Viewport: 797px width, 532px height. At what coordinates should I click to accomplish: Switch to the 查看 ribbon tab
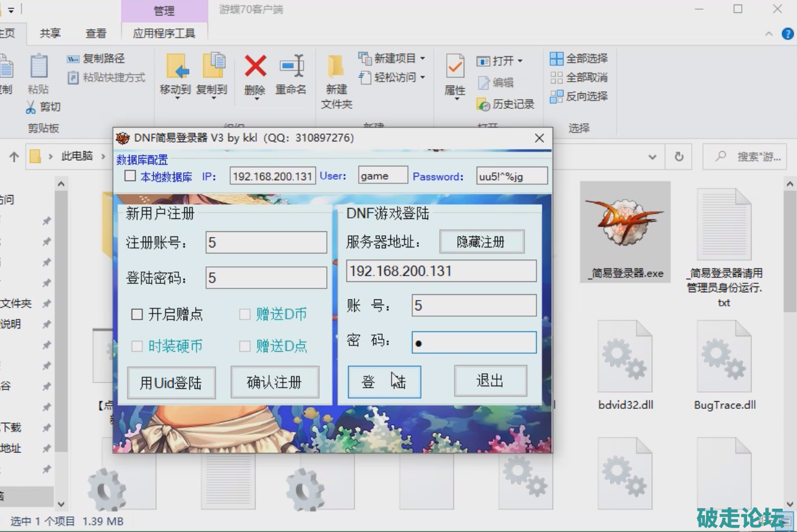pos(96,33)
